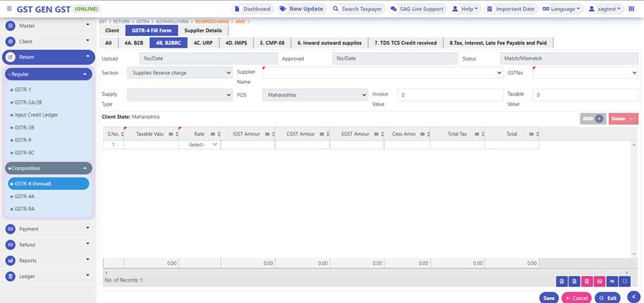Open SAG Live Support

417,10
